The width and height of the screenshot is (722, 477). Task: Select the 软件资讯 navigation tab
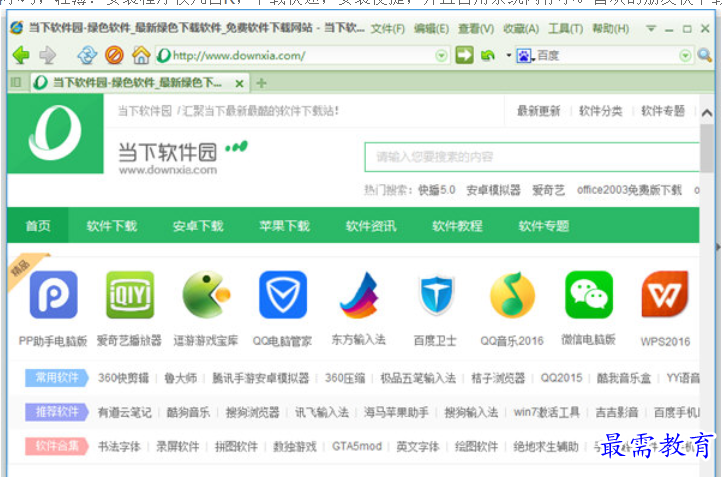tap(371, 226)
